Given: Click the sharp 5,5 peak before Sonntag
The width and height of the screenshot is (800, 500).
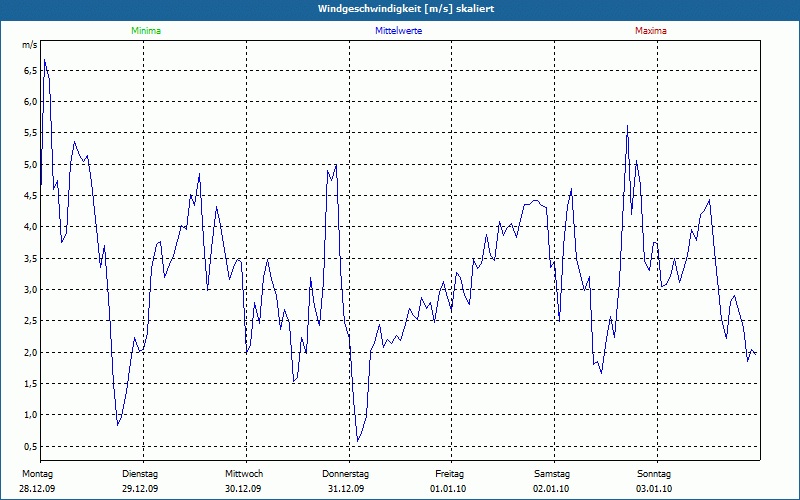Looking at the screenshot, I should 628,126.
